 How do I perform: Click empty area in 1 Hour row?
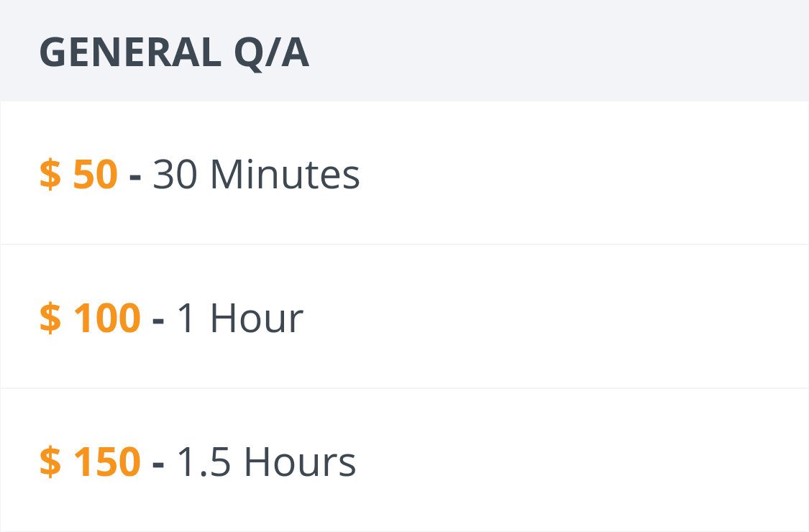coord(557,316)
